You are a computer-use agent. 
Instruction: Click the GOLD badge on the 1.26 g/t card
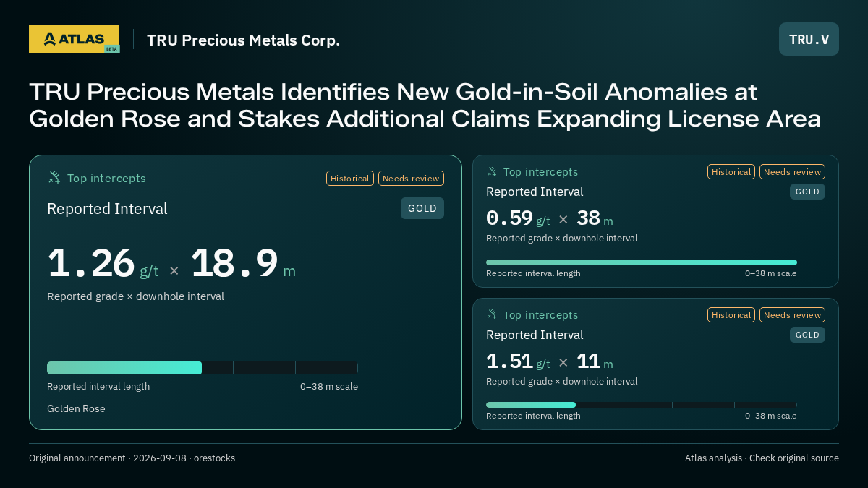point(422,208)
